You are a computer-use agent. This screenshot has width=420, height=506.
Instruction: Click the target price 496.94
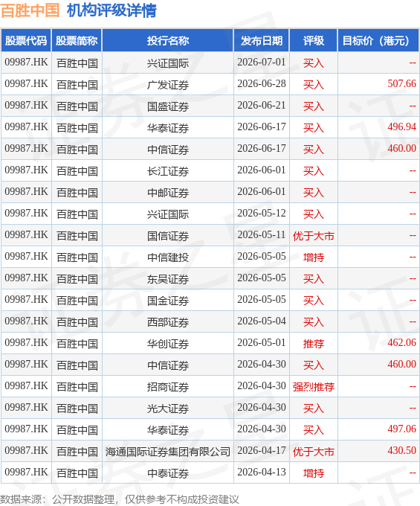click(401, 126)
